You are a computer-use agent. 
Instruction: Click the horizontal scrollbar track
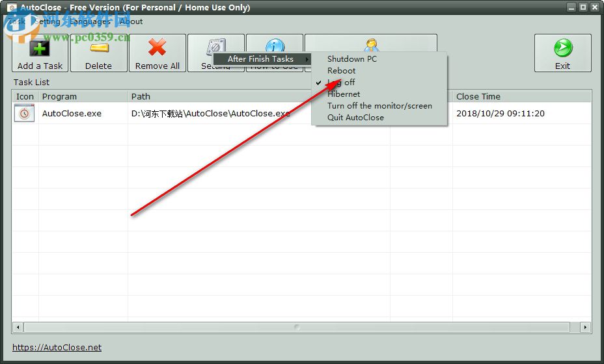click(297, 328)
